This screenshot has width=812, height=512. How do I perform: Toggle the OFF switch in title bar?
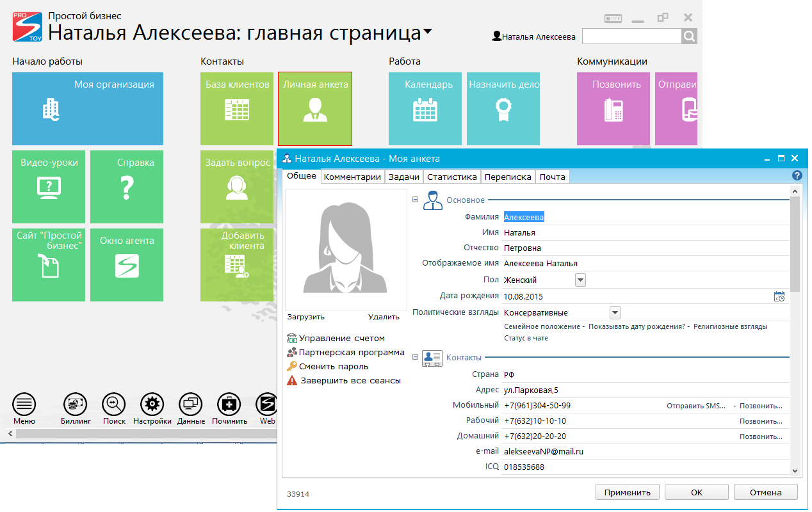coord(612,19)
